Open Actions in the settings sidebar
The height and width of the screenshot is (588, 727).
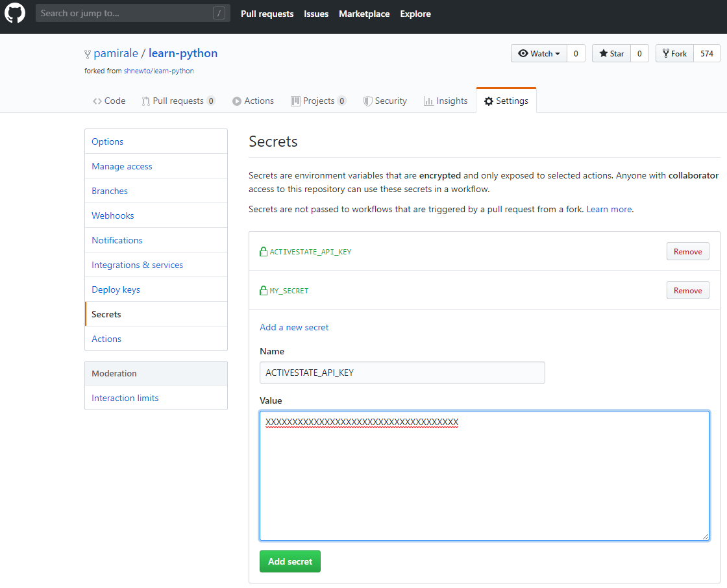[156, 339]
